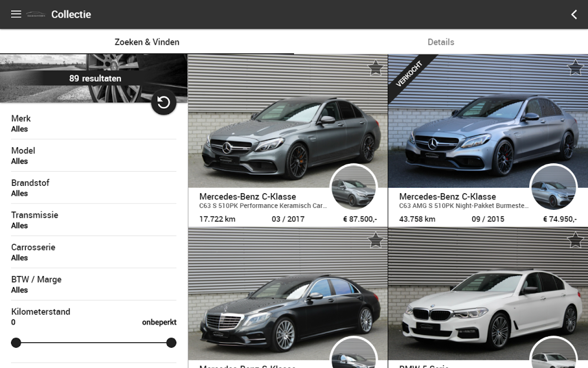588x368 pixels.
Task: Open the Model filter dropdown
Action: 94,155
